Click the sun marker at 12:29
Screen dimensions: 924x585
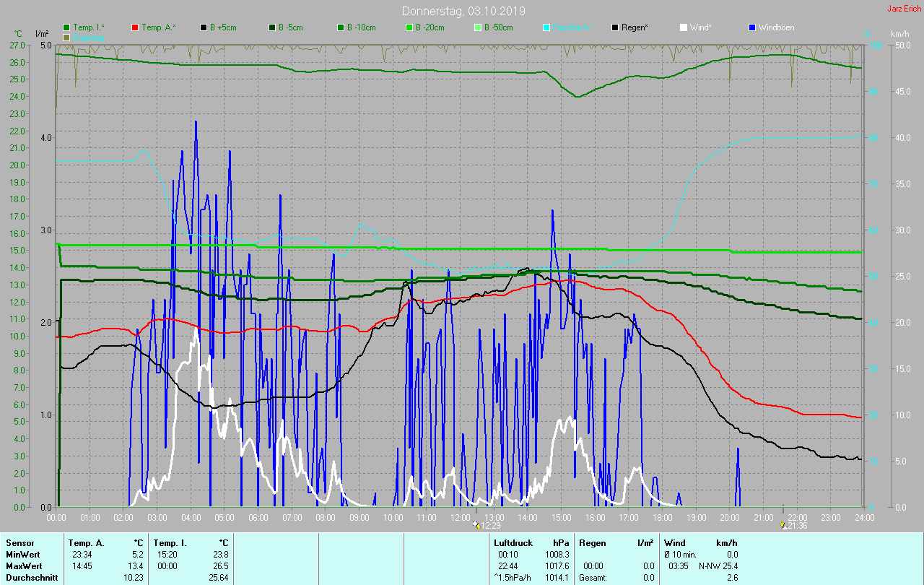point(475,525)
